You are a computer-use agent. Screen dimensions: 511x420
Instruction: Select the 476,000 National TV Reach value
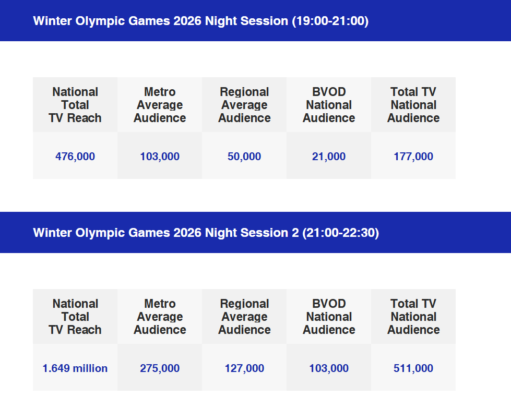pyautogui.click(x=75, y=157)
